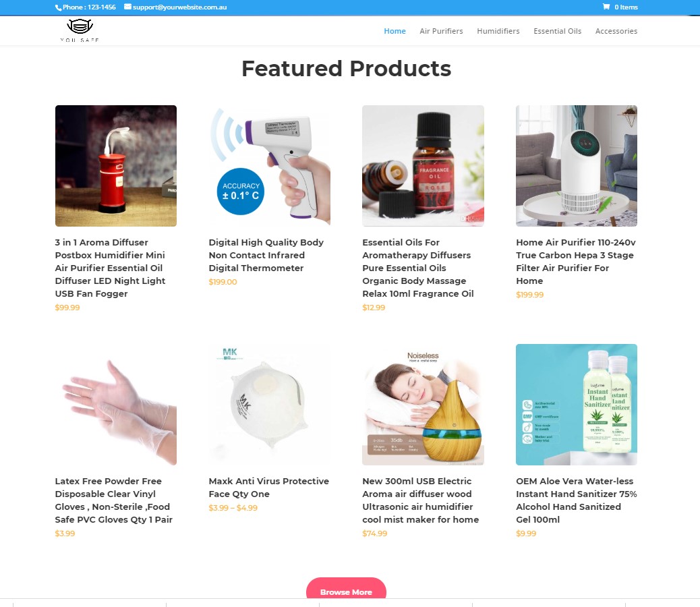Open the vinyl gloves product image

tap(115, 405)
